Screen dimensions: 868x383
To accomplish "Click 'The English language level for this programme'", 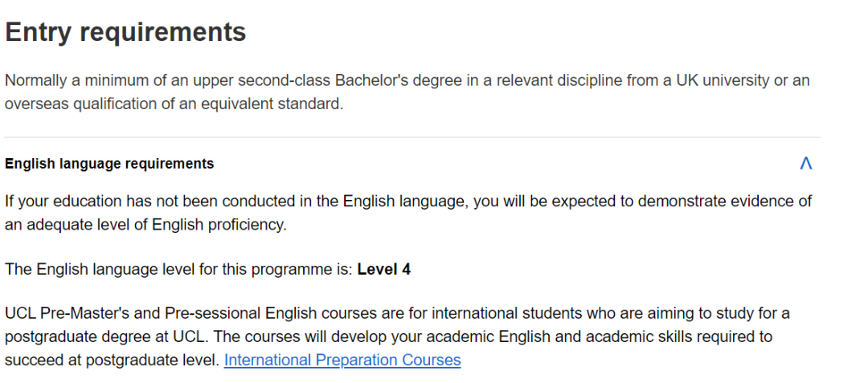I will [175, 271].
